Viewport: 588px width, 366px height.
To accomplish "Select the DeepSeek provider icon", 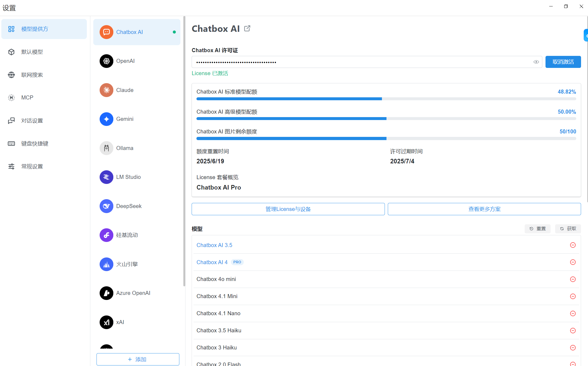I will 106,206.
